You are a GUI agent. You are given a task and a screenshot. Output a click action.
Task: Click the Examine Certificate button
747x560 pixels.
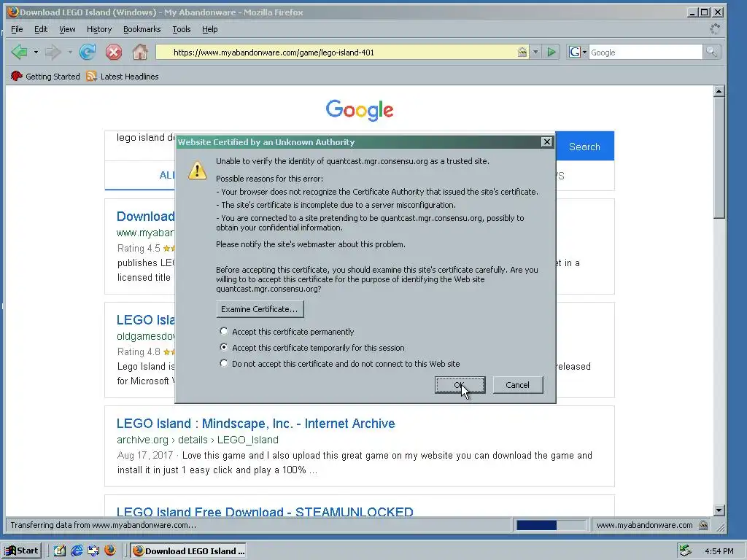pos(260,309)
